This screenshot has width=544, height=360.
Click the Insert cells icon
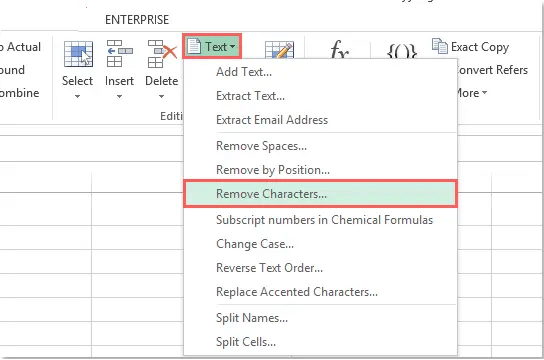(x=120, y=53)
